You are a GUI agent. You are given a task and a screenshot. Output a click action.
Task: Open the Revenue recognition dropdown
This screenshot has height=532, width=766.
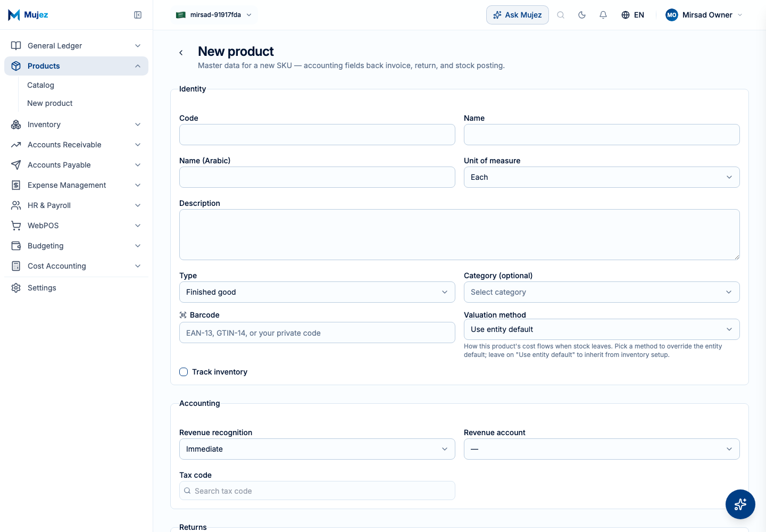coord(317,449)
